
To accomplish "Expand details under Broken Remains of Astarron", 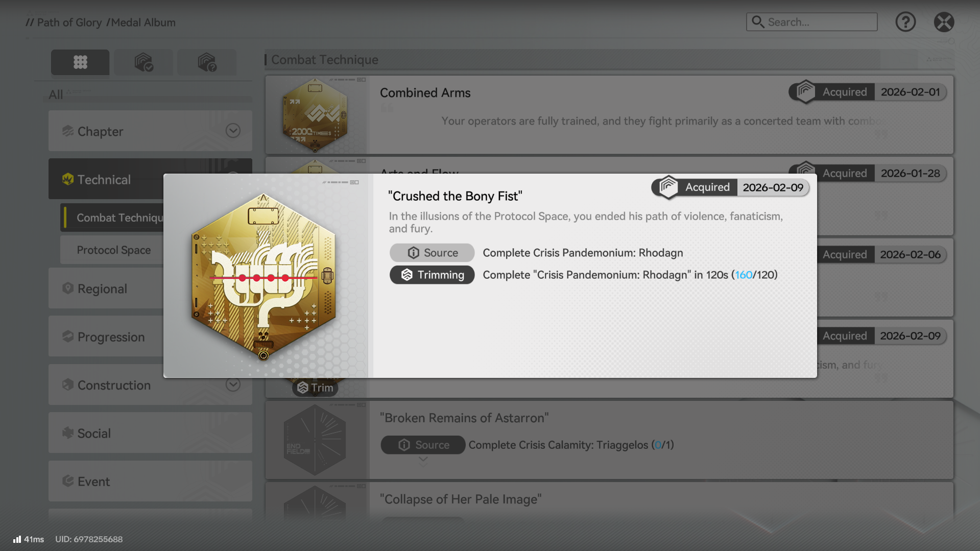I will click(423, 460).
